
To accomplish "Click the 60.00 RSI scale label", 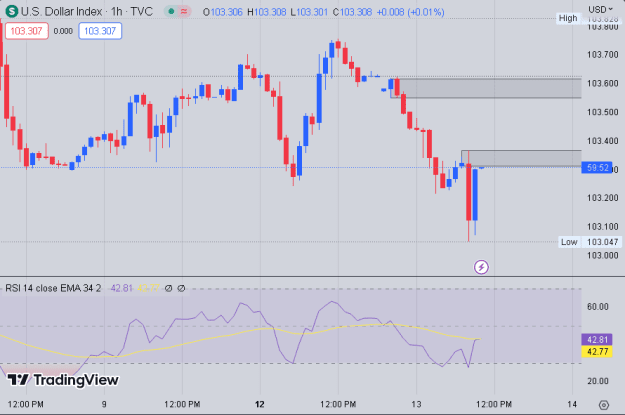I will point(597,307).
